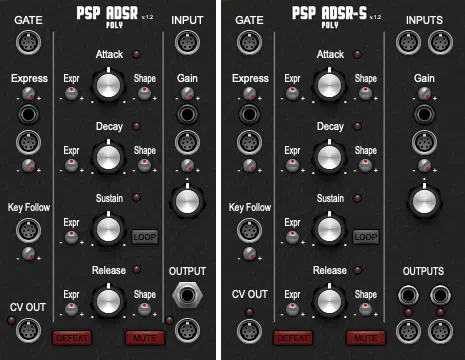This screenshot has height=360, width=465.
Task: Click the large Sustain knob on PSP ADSR-S
Action: (329, 229)
